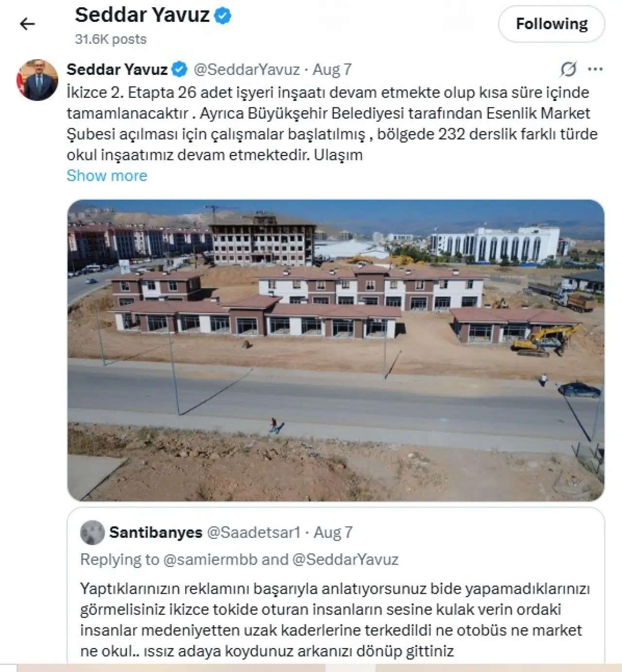Image resolution: width=622 pixels, height=672 pixels.
Task: Open the @SeddarYavuz mention in reply line
Action: pyautogui.click(x=346, y=560)
